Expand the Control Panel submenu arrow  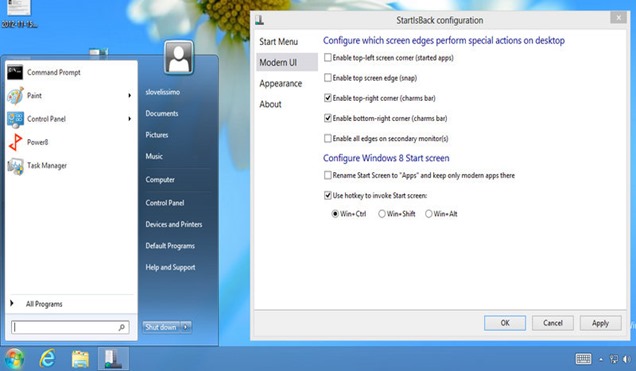[130, 119]
